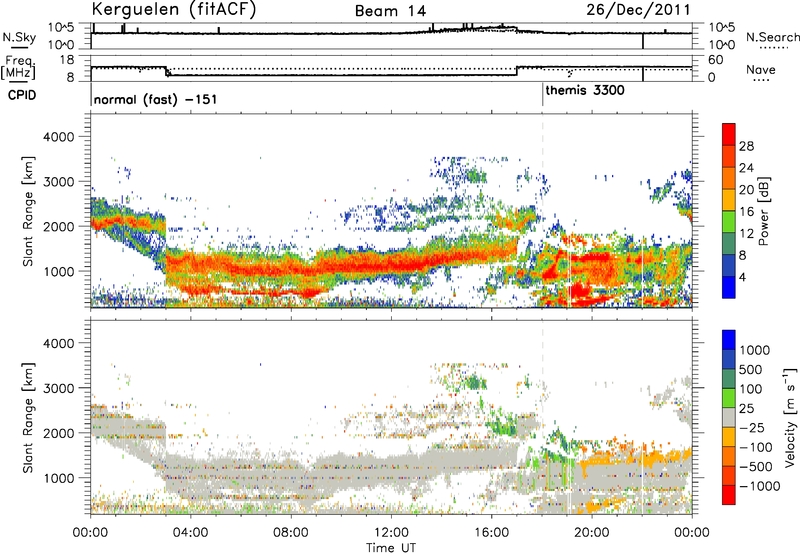Click the red high-power echo near 19:30 in power panel
Screen dimensions: 800x554
click(579, 292)
